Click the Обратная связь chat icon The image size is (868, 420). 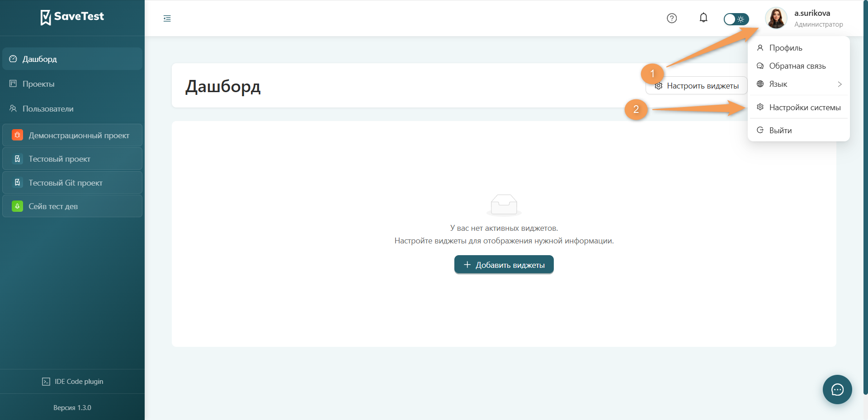tap(760, 66)
